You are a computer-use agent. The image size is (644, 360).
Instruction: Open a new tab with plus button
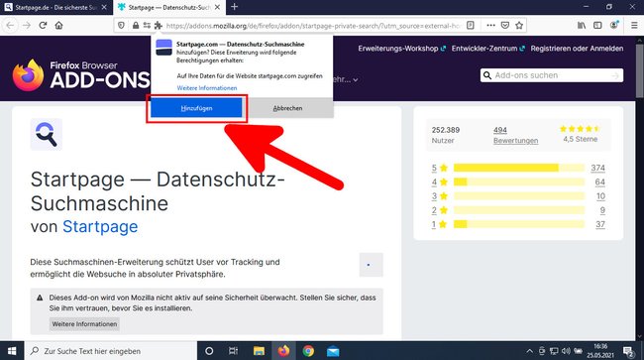[x=234, y=7]
